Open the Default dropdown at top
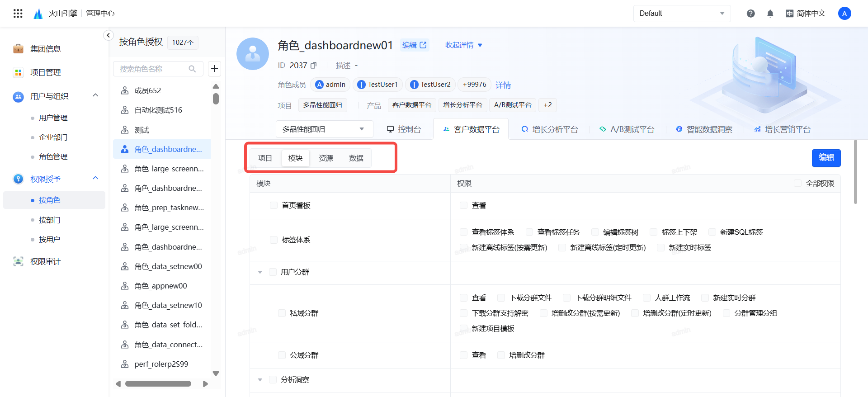 tap(682, 14)
